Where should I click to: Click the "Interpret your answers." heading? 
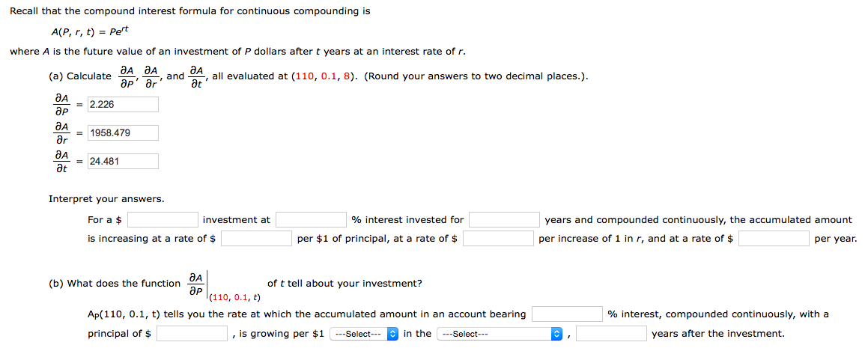pyautogui.click(x=106, y=199)
